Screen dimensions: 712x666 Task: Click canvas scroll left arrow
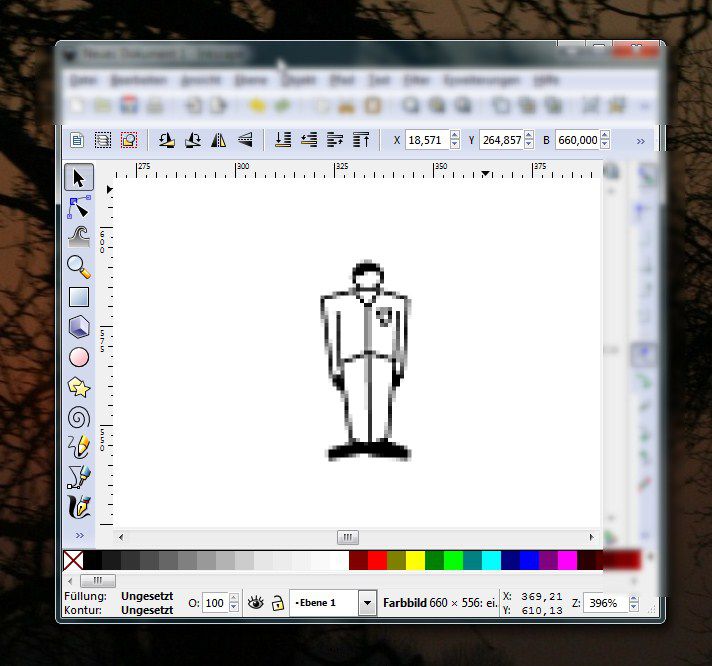[121, 537]
